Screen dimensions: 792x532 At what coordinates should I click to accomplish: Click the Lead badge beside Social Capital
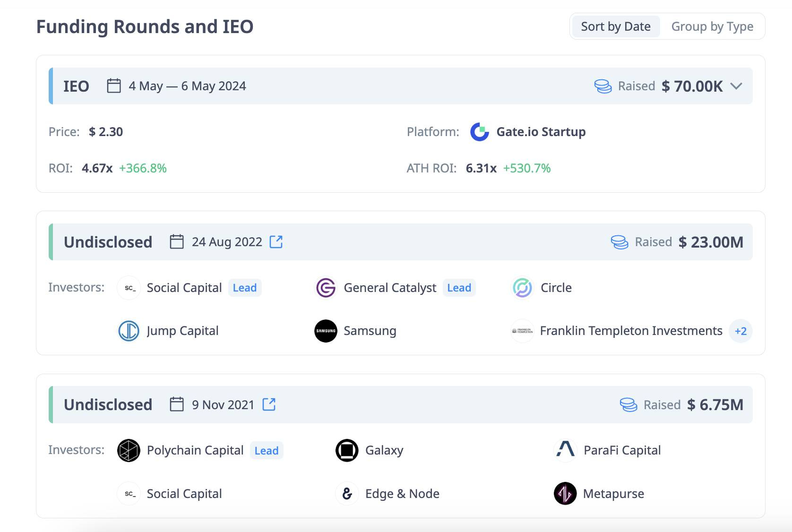tap(245, 288)
